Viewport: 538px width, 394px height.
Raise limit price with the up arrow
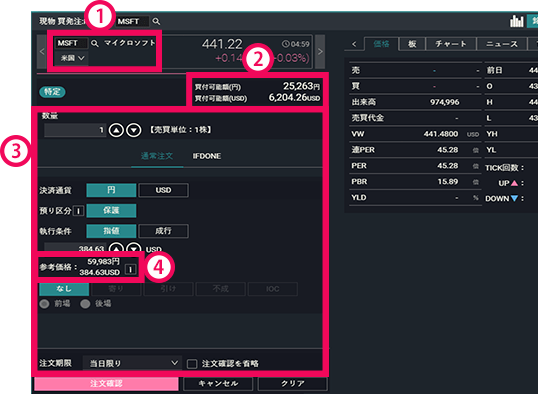point(116,248)
